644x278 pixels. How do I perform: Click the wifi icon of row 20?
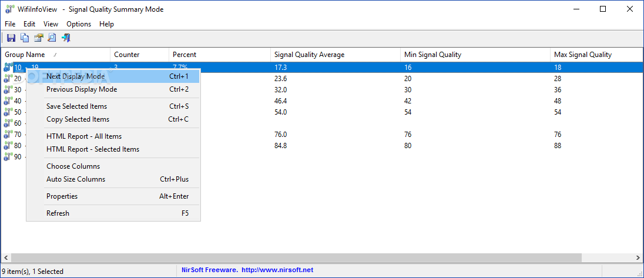click(8, 78)
